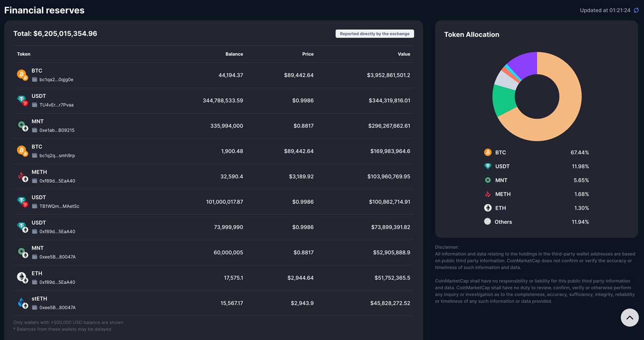Open wallet address 0xe1ab...B09215
644x340 pixels.
[x=57, y=130]
